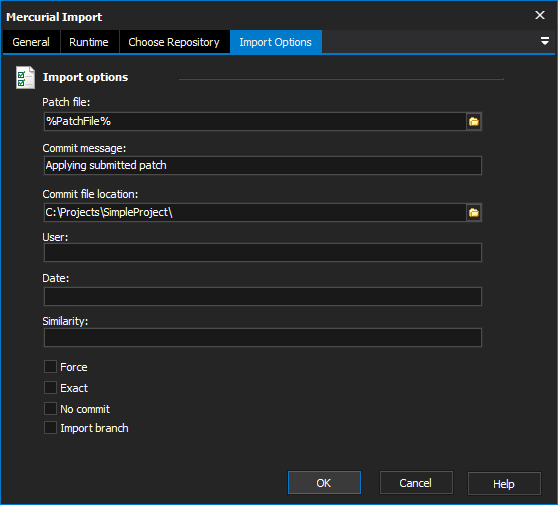This screenshot has width=558, height=505.
Task: Open Help for this dialog
Action: click(x=504, y=484)
